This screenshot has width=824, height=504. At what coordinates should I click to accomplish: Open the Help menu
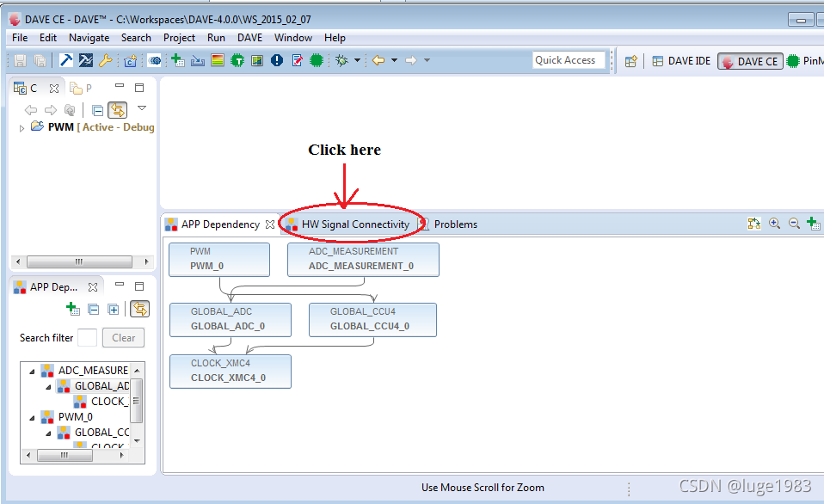[x=335, y=38]
